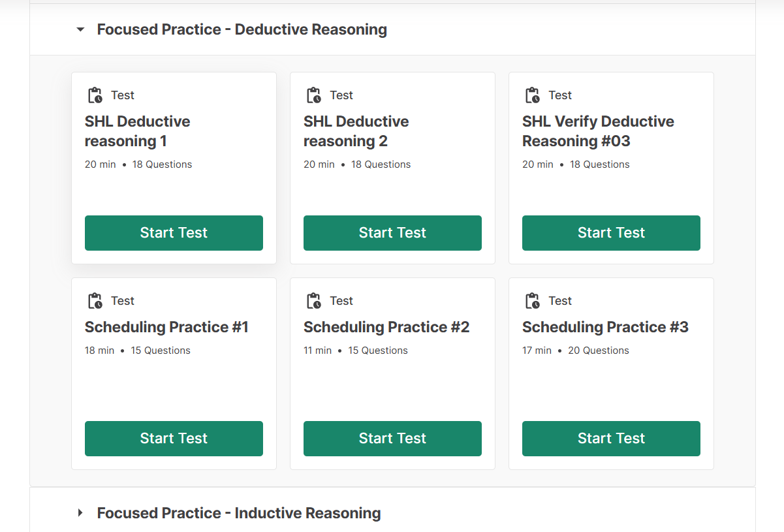Launch the Scheduling Practice #3 test
Viewport: 784px width, 532px height.
pos(611,439)
